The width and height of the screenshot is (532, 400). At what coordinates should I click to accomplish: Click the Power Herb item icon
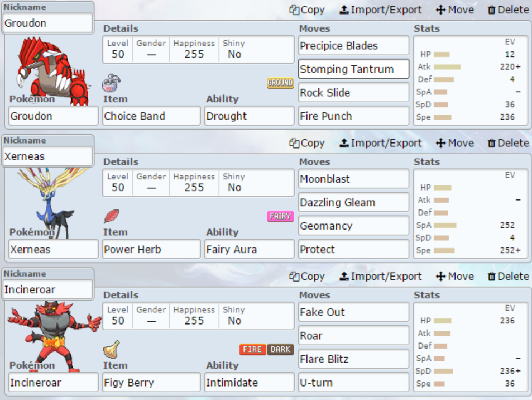click(x=111, y=216)
